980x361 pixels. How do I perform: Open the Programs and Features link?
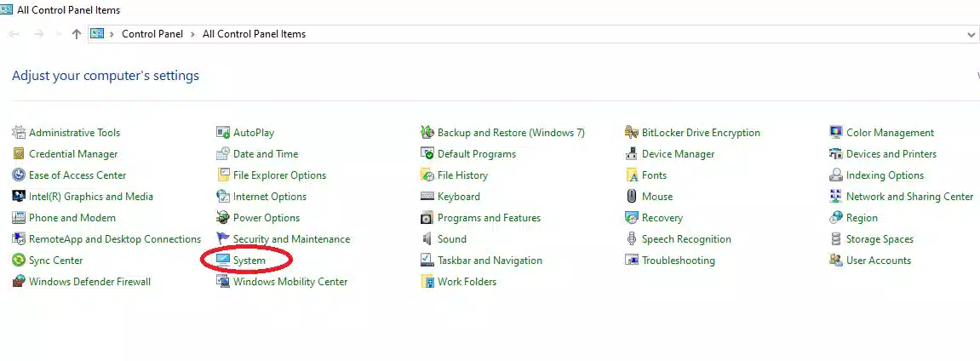(489, 218)
